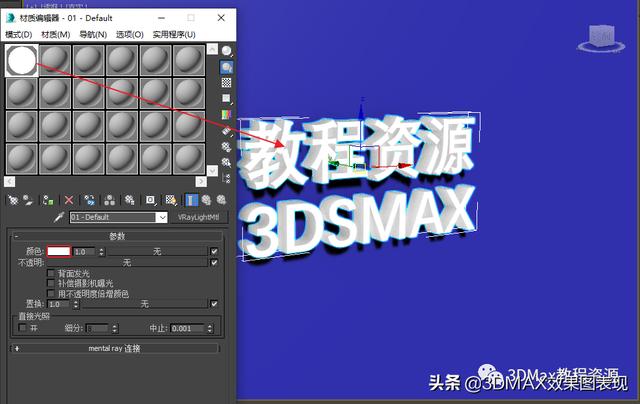Click the Get Material icon
This screenshot has width=640, height=404.
[13, 200]
